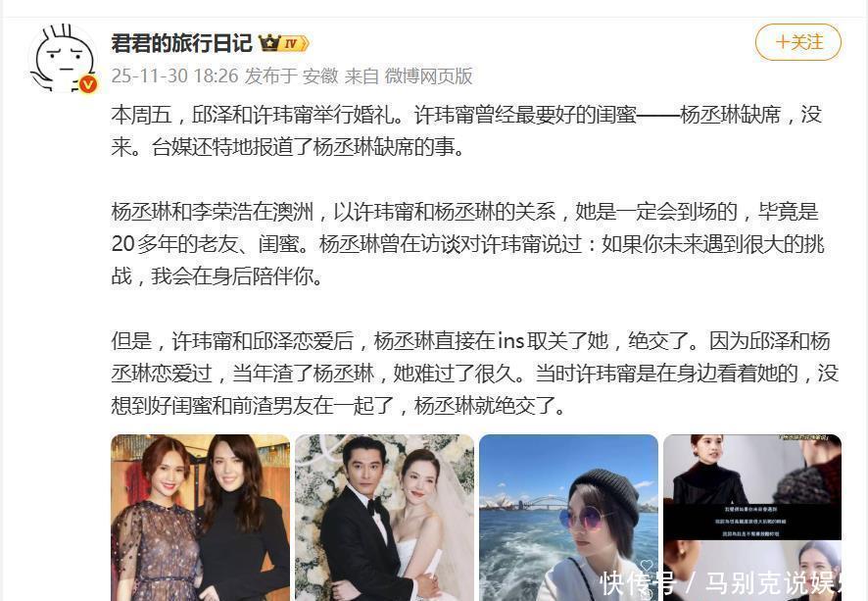Click the black subtitle band in interview image
868x601 pixels.
pyautogui.click(x=752, y=521)
